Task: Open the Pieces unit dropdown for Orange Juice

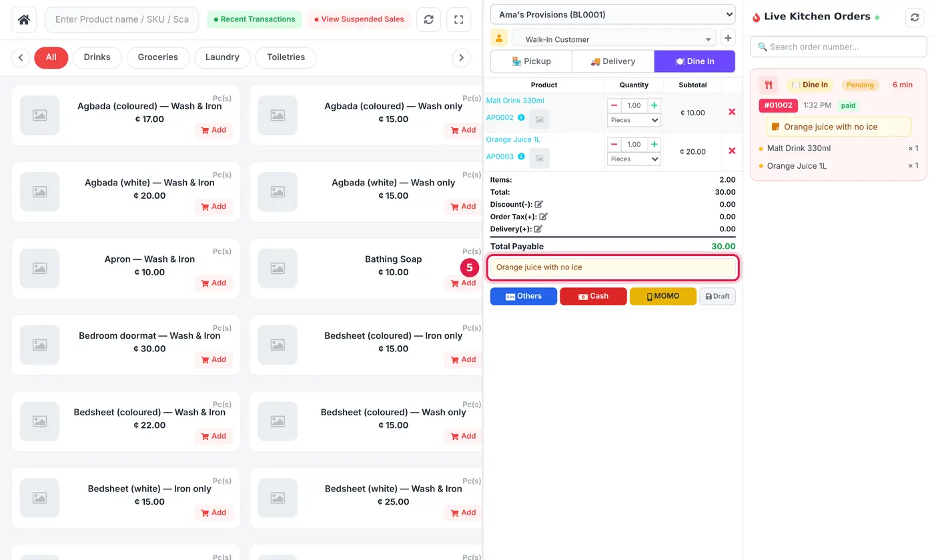Action: coord(634,159)
